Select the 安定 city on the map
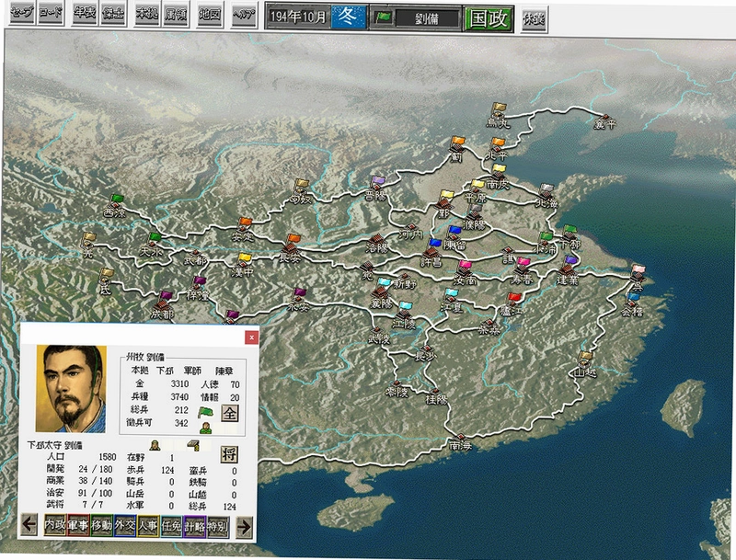Viewport: 736px width, 560px height. [x=243, y=230]
